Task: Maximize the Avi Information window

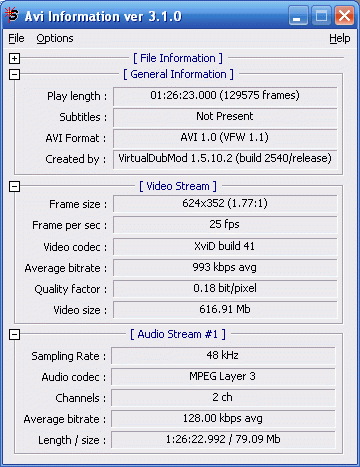Action: coord(321,15)
